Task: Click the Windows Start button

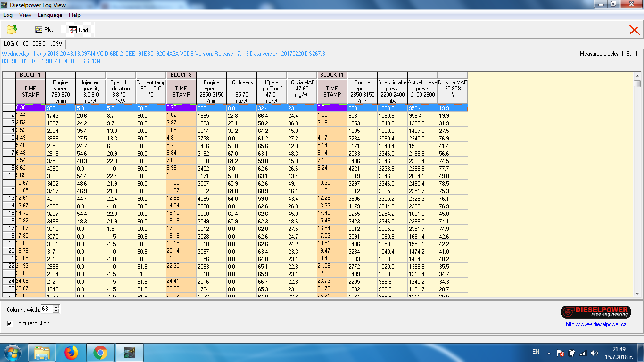Action: tap(13, 352)
